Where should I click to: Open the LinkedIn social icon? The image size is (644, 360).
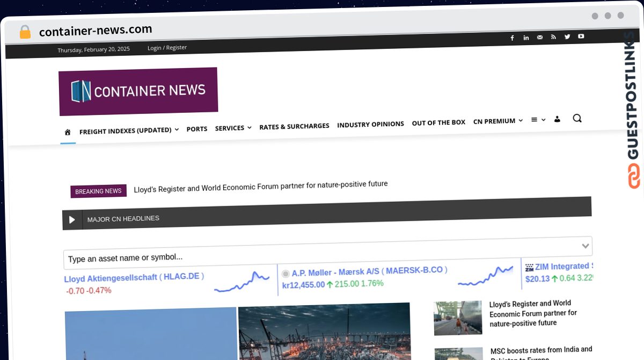click(526, 38)
